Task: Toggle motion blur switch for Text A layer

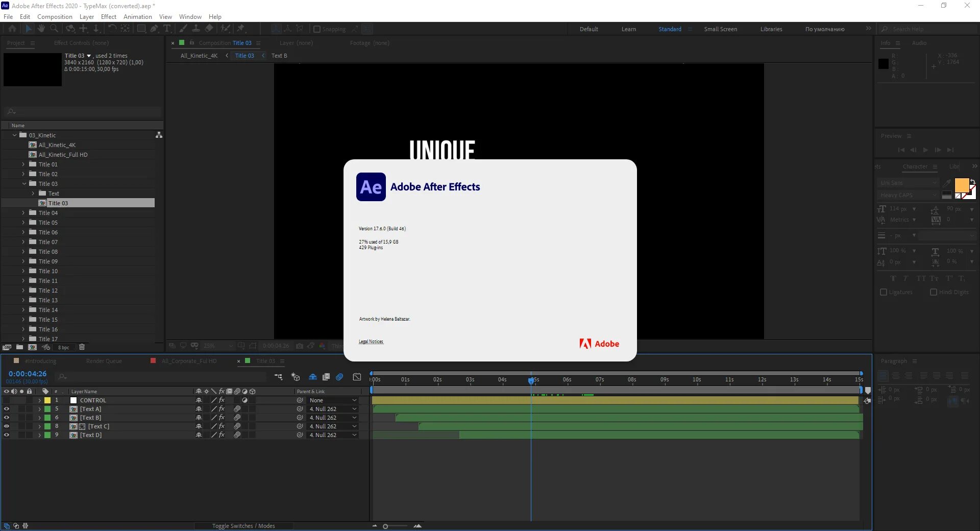Action: [x=237, y=409]
